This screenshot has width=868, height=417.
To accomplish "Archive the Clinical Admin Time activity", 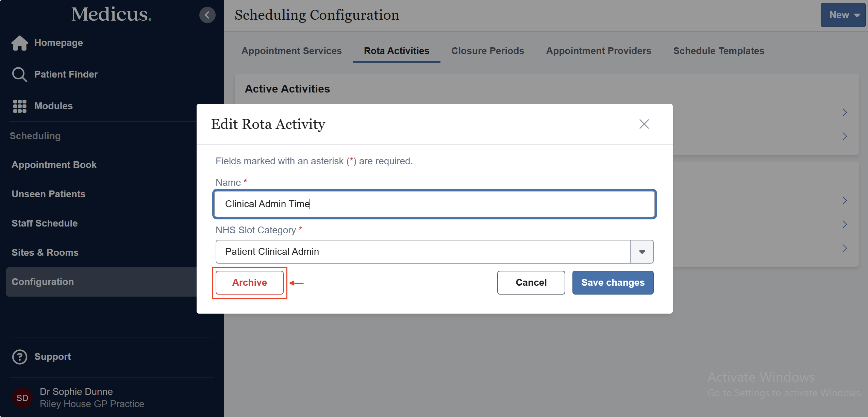I will pos(249,282).
